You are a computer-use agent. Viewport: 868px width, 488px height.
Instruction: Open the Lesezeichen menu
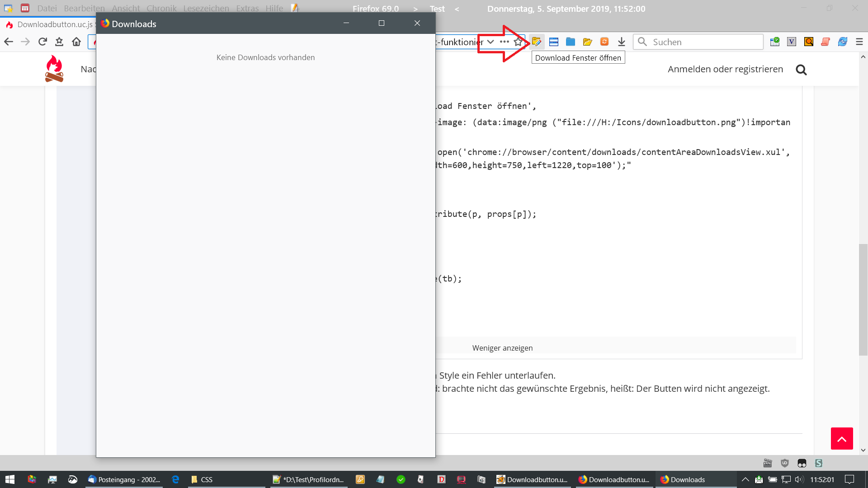(x=206, y=9)
